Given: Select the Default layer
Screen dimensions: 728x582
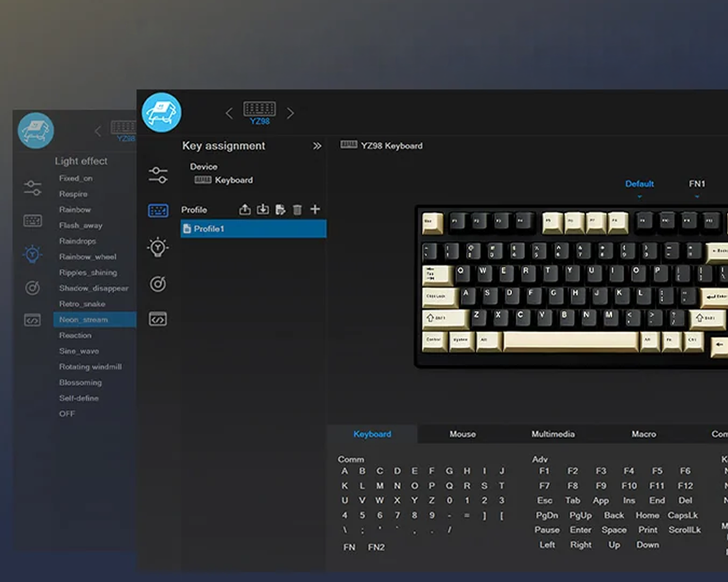Looking at the screenshot, I should pos(639,184).
